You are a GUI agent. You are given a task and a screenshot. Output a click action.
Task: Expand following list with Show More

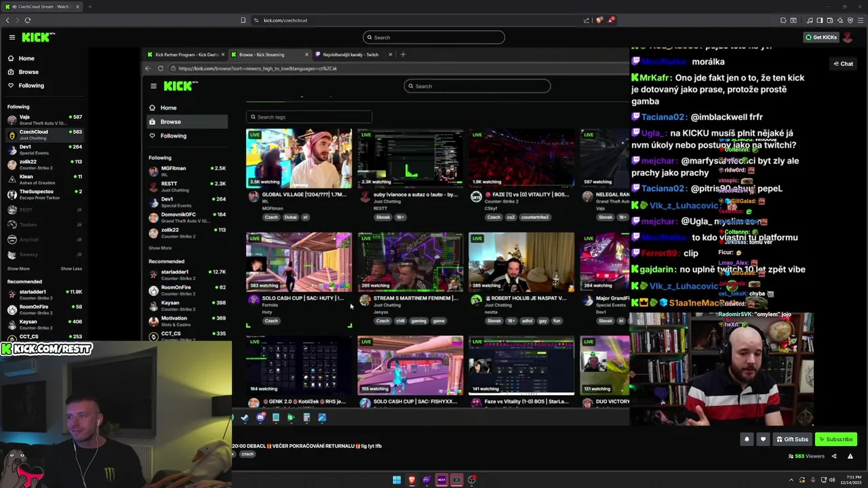18,268
